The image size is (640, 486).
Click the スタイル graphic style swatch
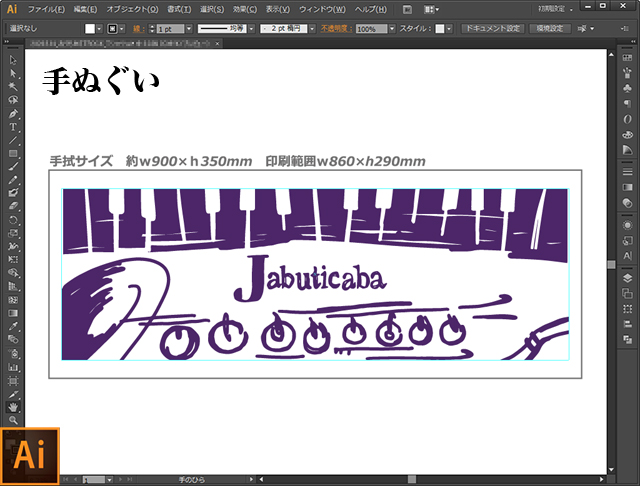[440, 29]
